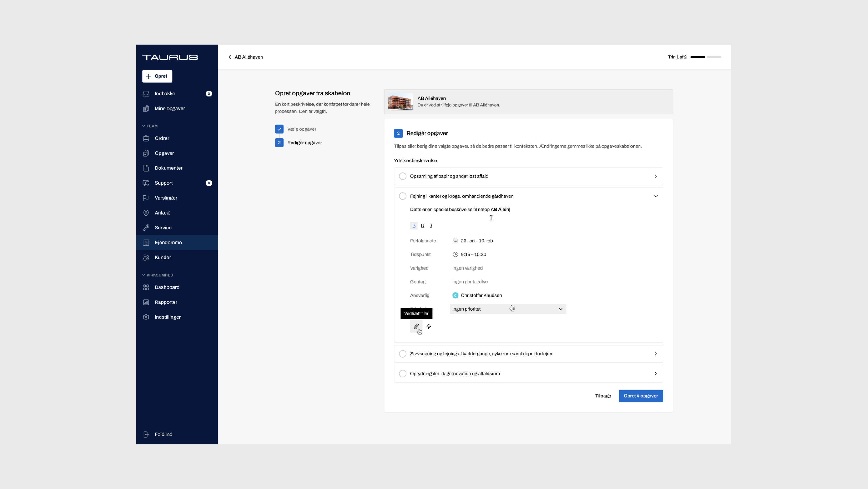The width and height of the screenshot is (868, 489).
Task: Collapse the Fejning i kanter task chevron
Action: click(x=655, y=196)
